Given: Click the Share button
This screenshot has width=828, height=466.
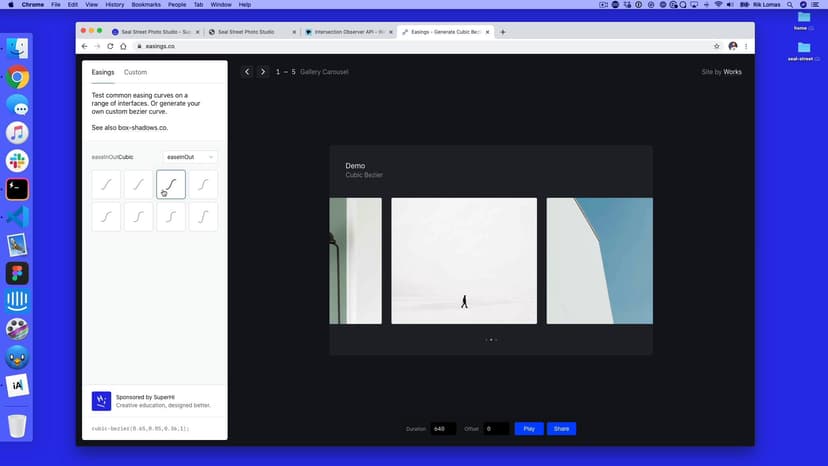Looking at the screenshot, I should pos(561,429).
